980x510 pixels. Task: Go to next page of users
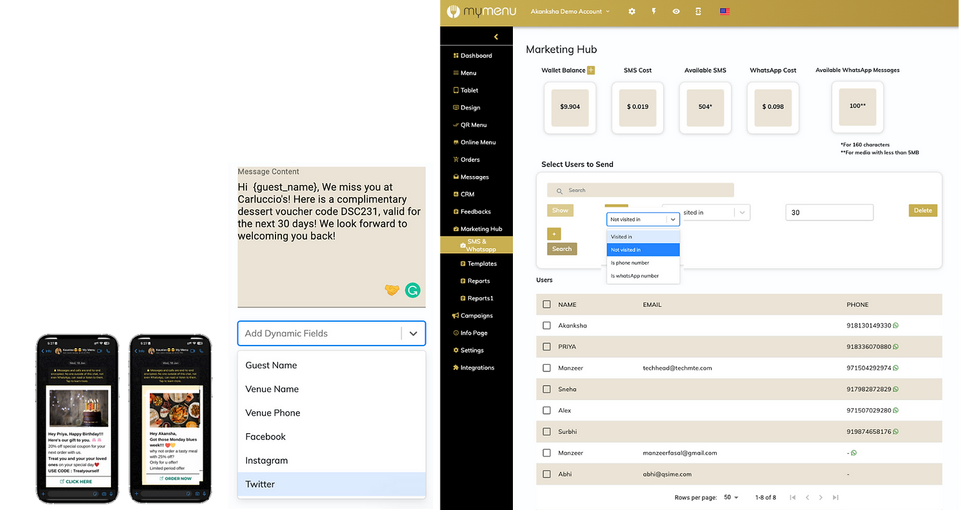click(821, 498)
